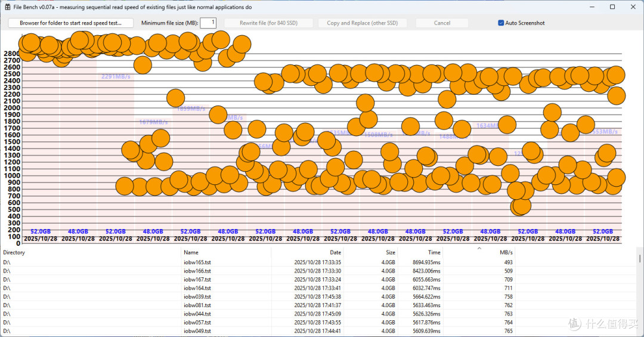644x337 pixels.
Task: Select file iobw044.tst in the list
Action: click(197, 314)
